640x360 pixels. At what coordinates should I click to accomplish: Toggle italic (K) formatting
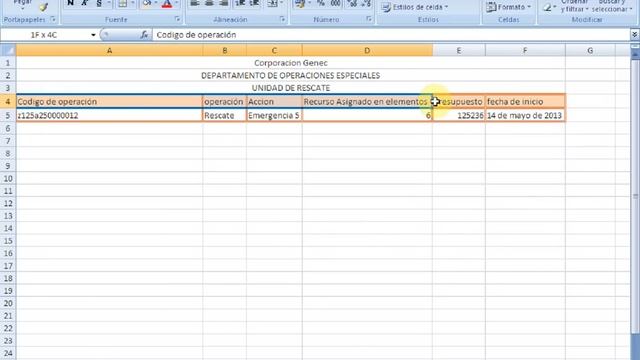(x=84, y=4)
